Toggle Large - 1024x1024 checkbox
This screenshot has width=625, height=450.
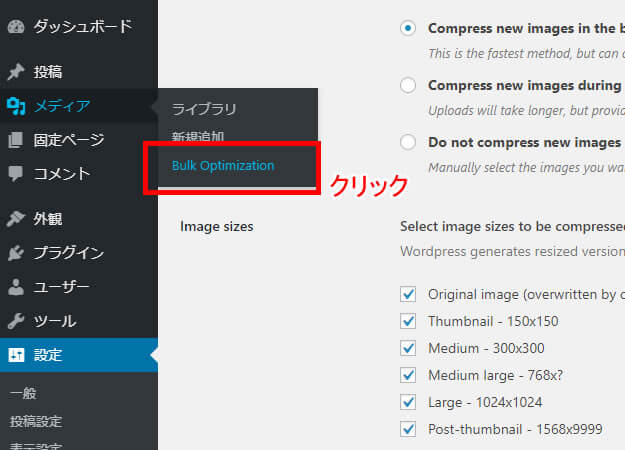click(408, 402)
